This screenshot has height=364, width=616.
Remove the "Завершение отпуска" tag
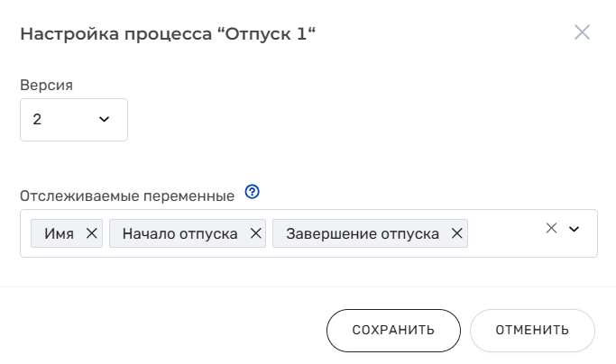(457, 233)
